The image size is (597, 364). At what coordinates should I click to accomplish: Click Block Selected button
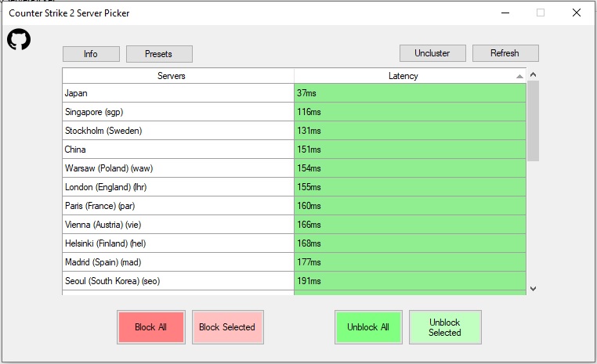[x=228, y=327]
